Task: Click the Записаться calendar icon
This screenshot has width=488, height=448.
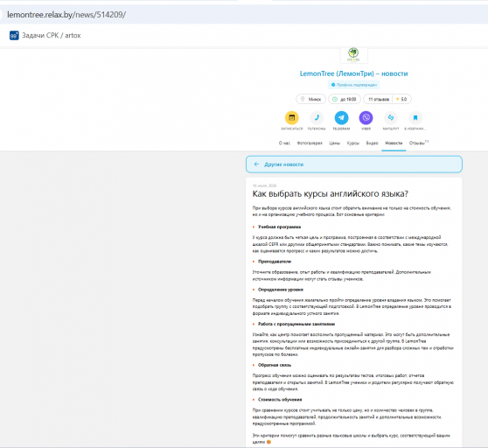Action: [291, 117]
